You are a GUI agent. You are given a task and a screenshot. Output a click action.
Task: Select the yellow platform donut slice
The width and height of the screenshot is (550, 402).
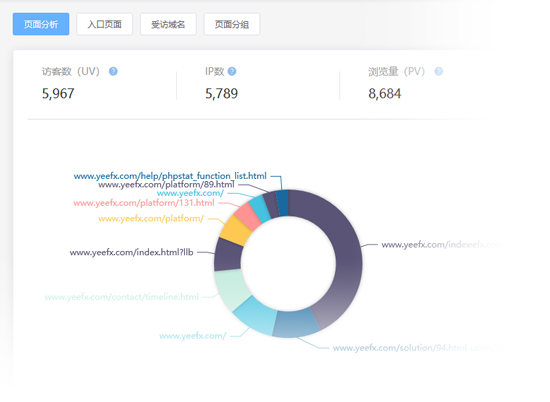235,230
